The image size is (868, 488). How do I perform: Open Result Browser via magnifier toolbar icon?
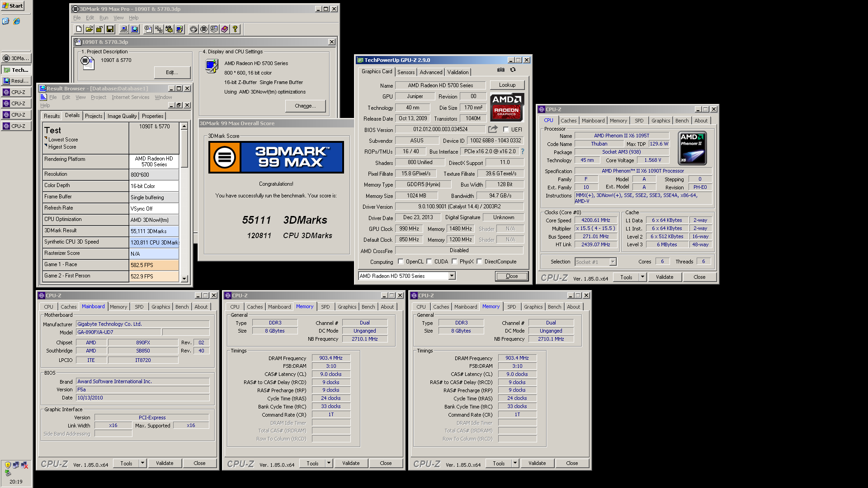coord(134,29)
